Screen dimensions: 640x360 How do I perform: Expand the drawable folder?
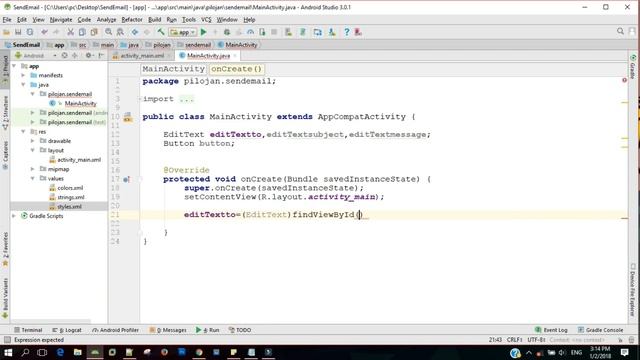(x=33, y=141)
